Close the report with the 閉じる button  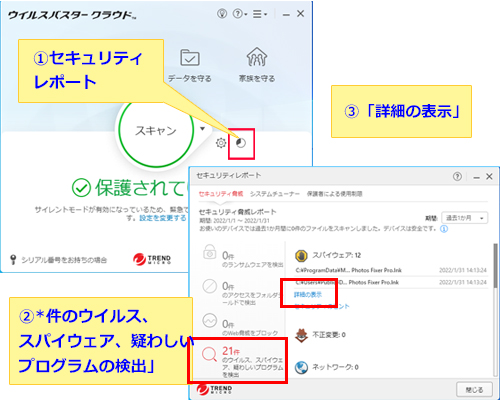click(474, 389)
